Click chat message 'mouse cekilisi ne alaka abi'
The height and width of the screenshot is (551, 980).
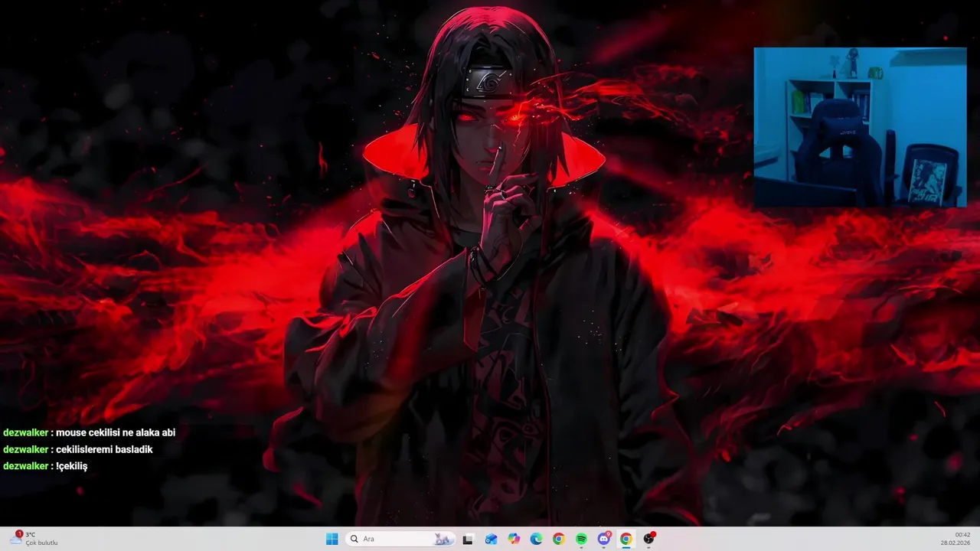coord(116,432)
